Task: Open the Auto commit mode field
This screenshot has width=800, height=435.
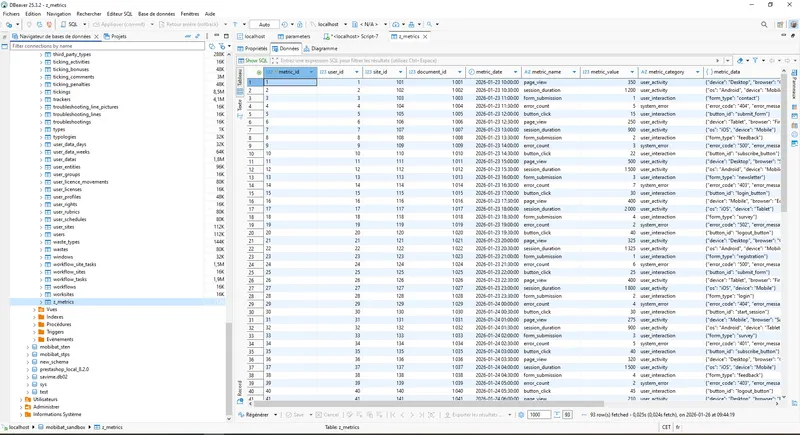Action: (x=264, y=24)
